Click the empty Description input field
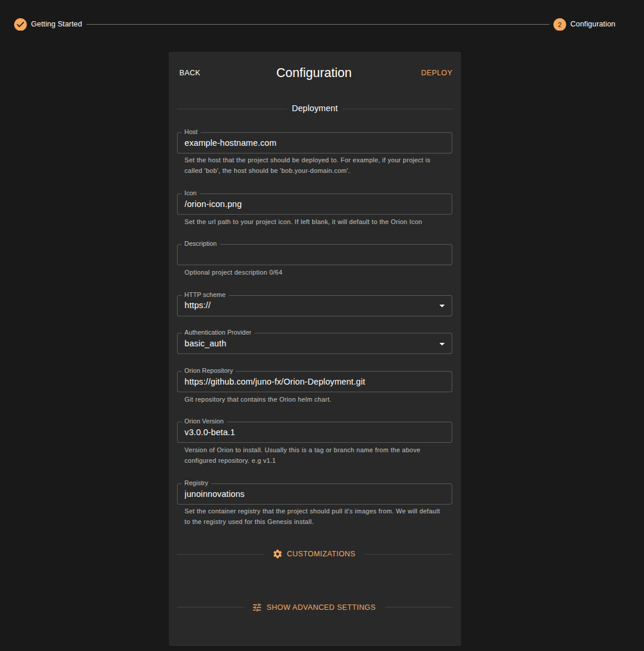 [314, 254]
